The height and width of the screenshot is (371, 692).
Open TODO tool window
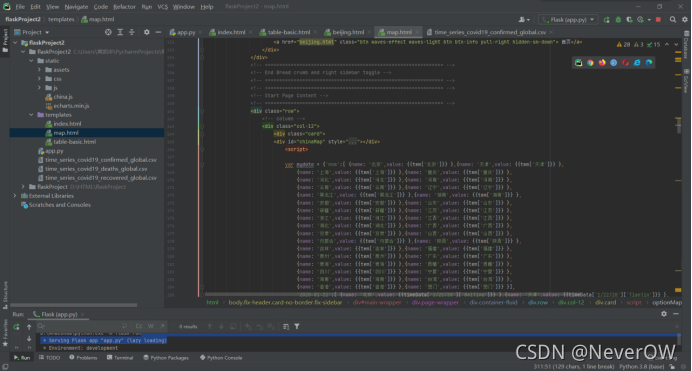click(x=49, y=358)
